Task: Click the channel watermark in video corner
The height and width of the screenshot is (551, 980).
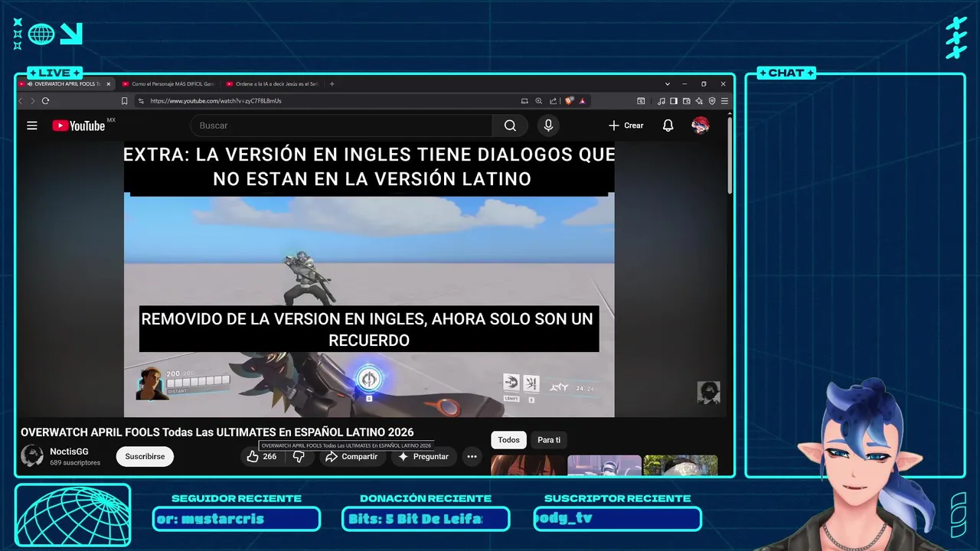Action: (708, 393)
